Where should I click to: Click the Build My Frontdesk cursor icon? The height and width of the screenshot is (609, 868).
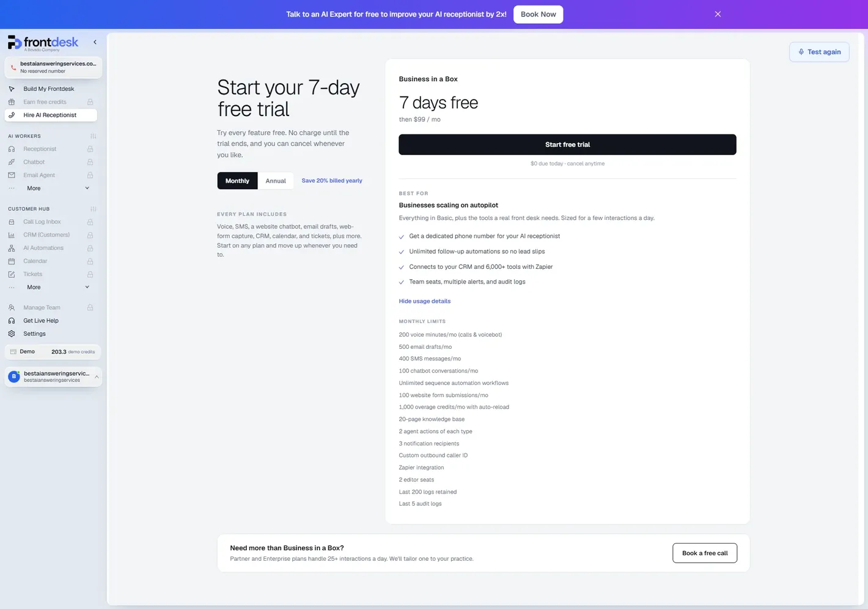[x=12, y=89]
